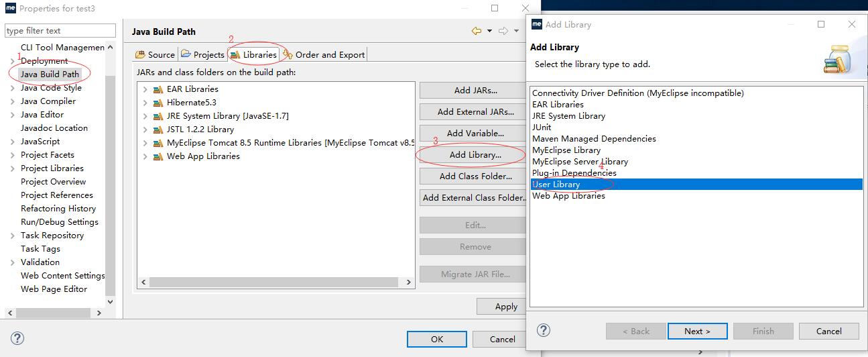Open the view menu triangle in header
This screenshot has height=357, width=868.
(x=516, y=31)
